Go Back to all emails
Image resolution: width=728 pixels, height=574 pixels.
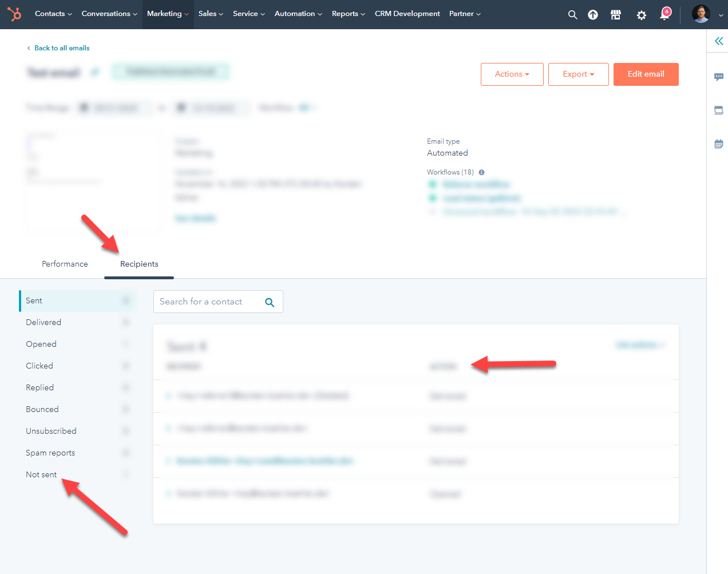pos(57,48)
